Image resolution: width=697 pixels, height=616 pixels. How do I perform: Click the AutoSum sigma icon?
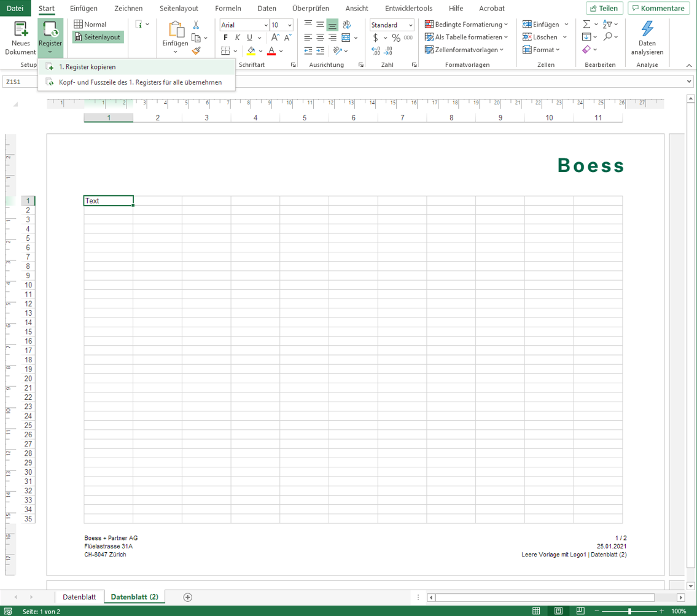pyautogui.click(x=586, y=25)
